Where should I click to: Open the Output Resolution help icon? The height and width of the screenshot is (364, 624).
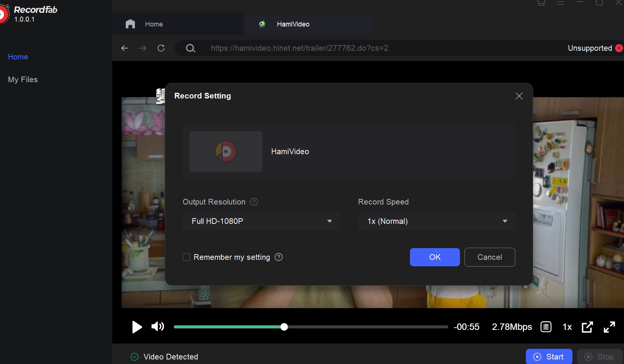[254, 202]
